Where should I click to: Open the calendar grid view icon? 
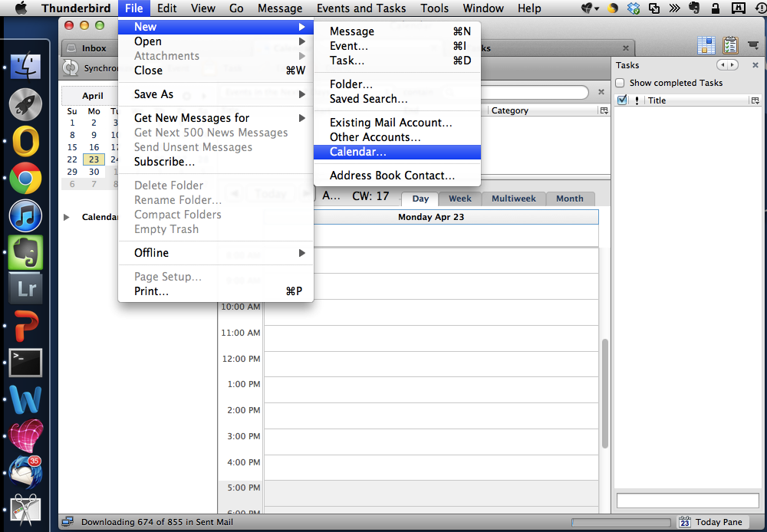(706, 45)
